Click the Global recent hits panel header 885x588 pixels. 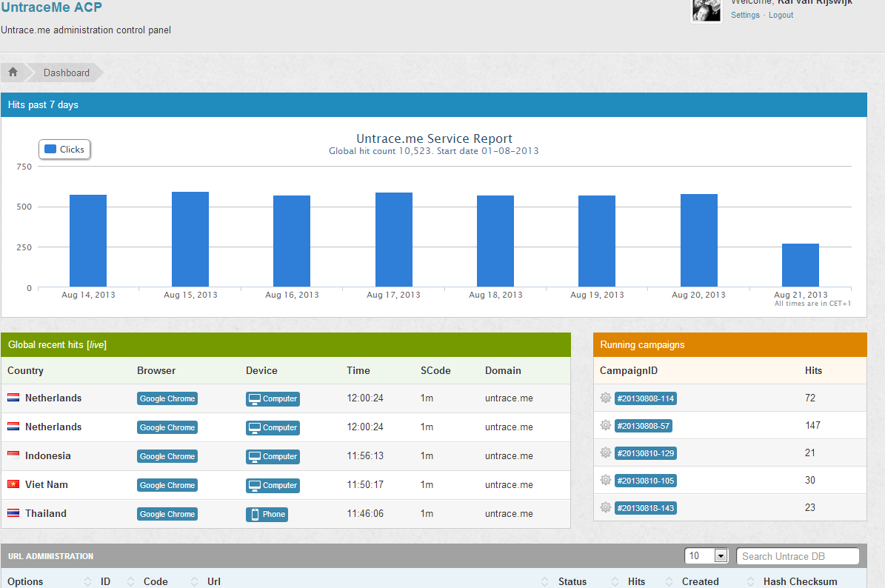point(286,345)
